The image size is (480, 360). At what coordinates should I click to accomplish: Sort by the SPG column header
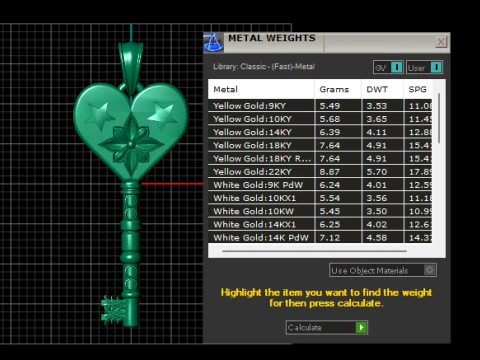point(417,89)
